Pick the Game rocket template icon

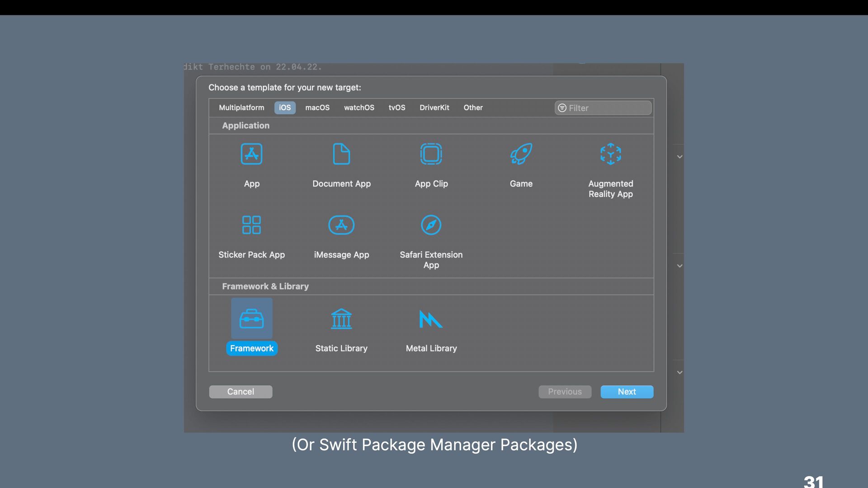521,154
